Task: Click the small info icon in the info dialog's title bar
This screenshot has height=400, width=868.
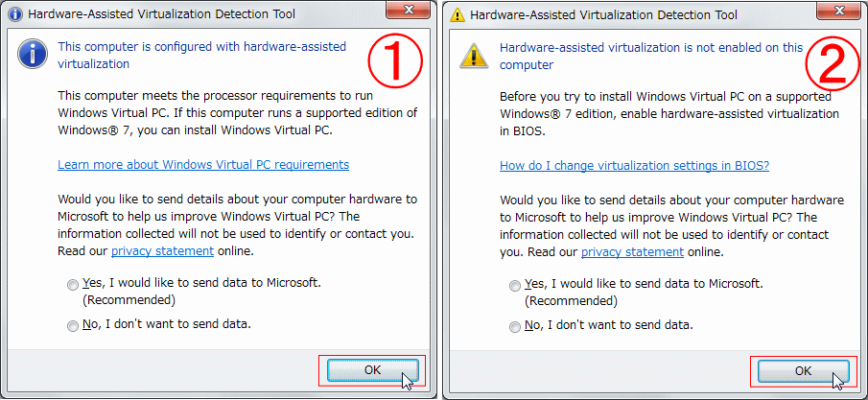Action: [x=16, y=15]
